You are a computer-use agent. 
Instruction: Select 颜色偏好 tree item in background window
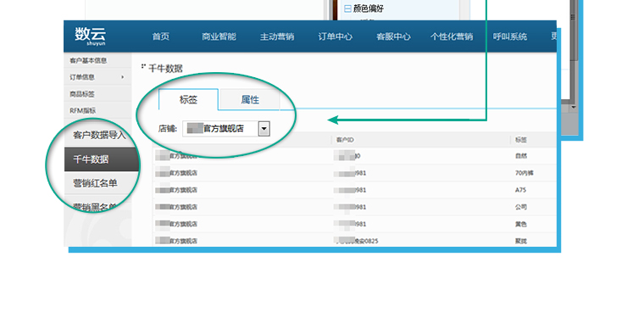pos(369,8)
